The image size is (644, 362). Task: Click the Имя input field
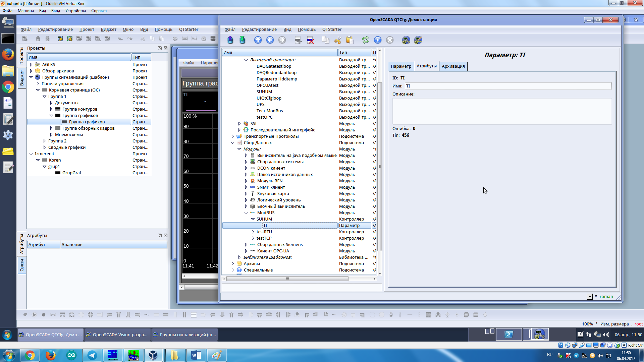point(508,86)
